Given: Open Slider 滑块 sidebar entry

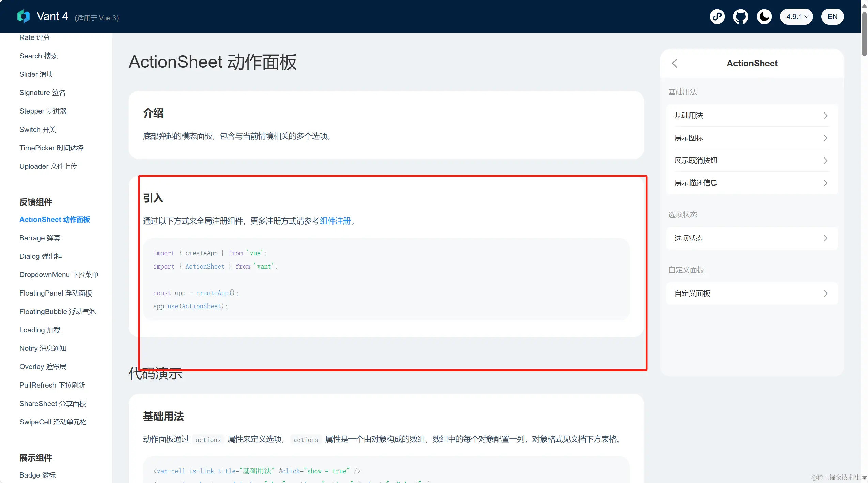Looking at the screenshot, I should [x=36, y=74].
